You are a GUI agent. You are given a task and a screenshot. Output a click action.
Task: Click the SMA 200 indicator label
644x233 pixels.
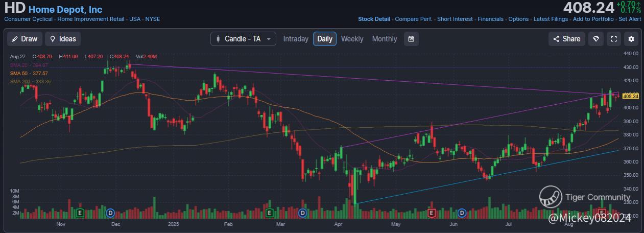point(30,82)
